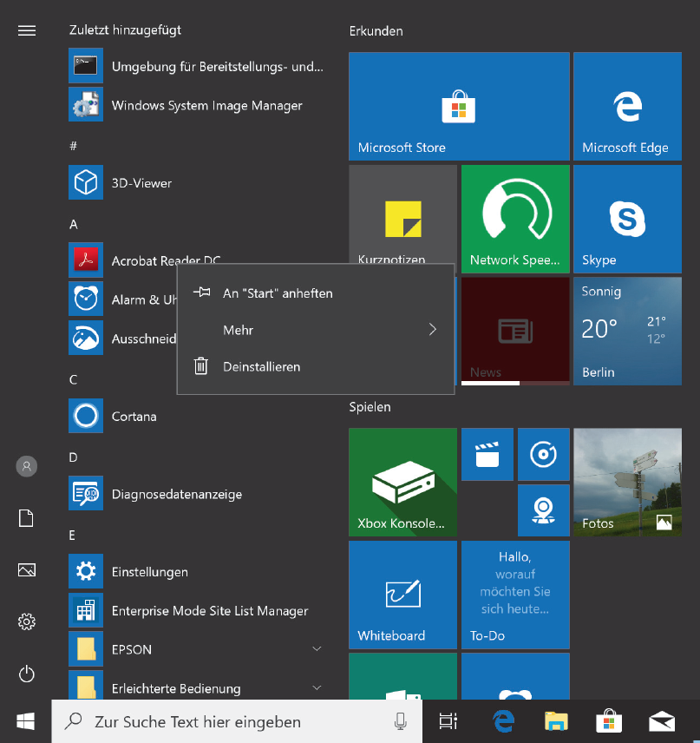Viewport: 700px width, 743px height.
Task: Open the Alarm & Uhr clock icon
Action: [x=86, y=299]
